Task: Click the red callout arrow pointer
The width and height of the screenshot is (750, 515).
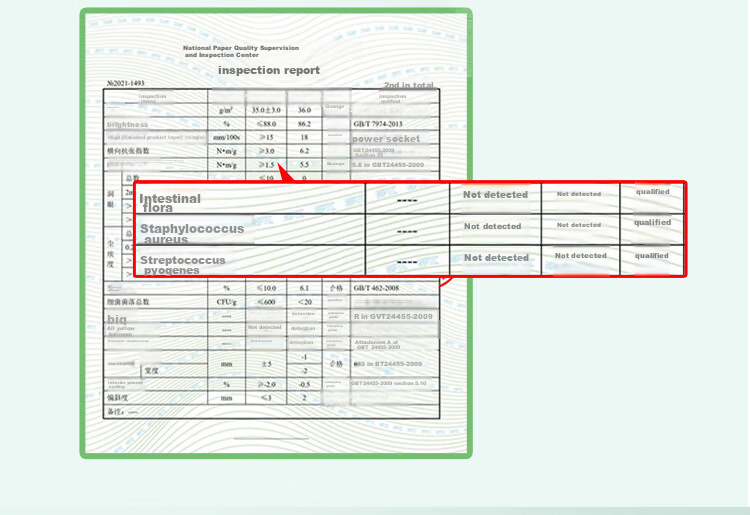Action: point(285,173)
